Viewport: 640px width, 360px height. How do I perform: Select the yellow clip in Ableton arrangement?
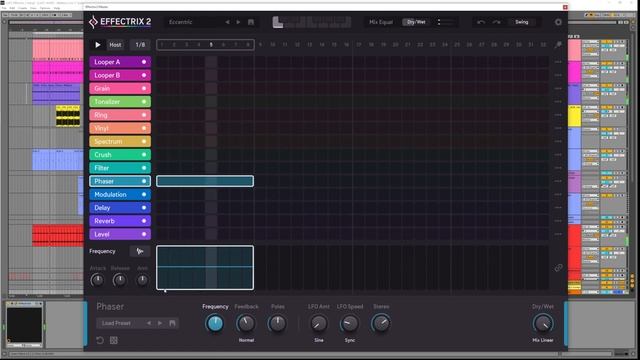[68, 116]
